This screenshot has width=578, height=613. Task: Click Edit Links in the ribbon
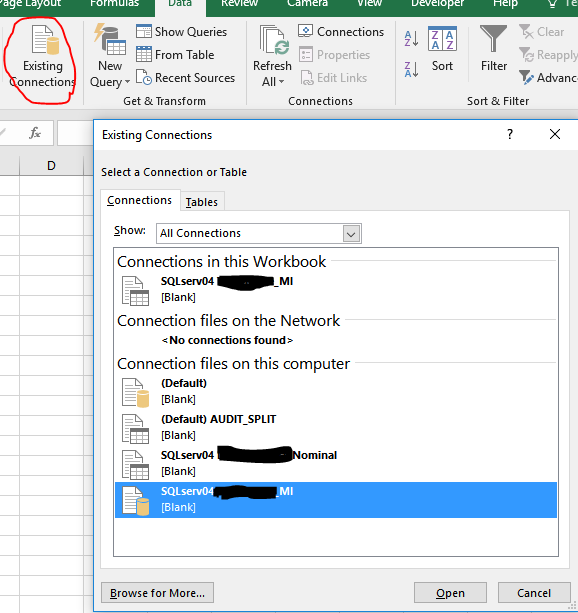[334, 78]
